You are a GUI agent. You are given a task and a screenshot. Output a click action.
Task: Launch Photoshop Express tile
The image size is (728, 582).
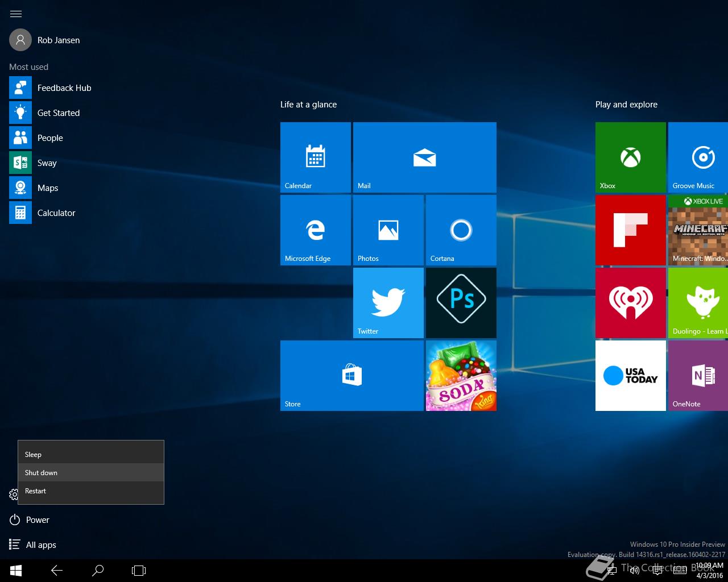pyautogui.click(x=461, y=303)
